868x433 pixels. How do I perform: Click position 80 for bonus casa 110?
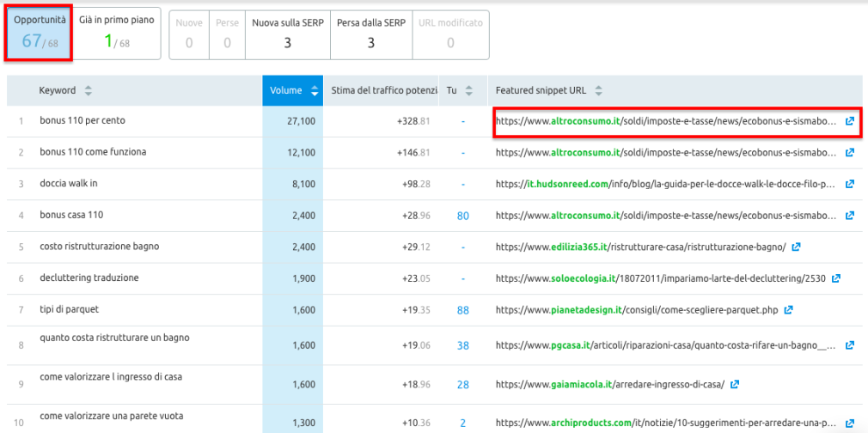[x=463, y=216]
